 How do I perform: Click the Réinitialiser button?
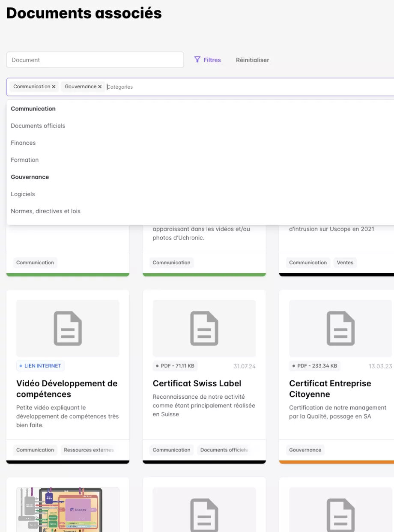pyautogui.click(x=252, y=60)
